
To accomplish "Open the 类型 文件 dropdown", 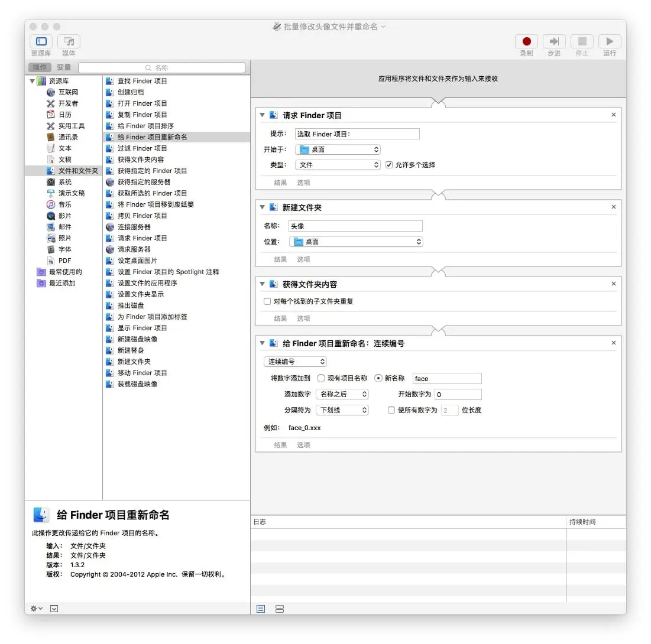I will click(338, 165).
